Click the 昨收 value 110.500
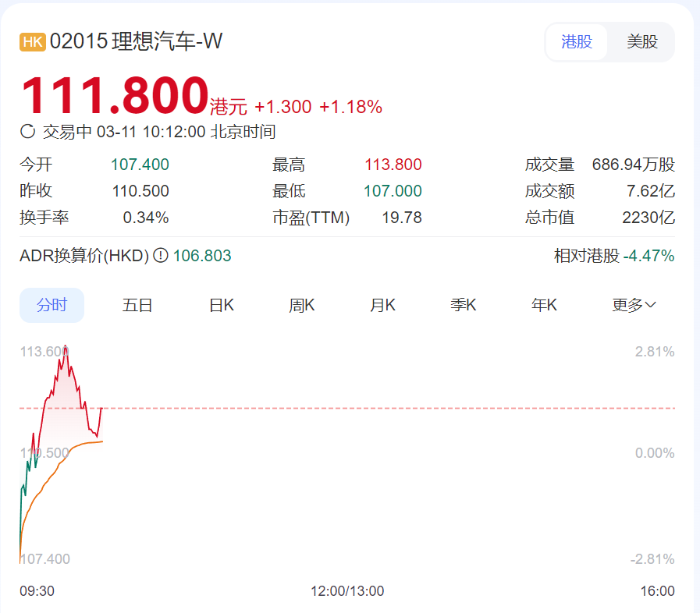700x613 pixels. [x=140, y=191]
